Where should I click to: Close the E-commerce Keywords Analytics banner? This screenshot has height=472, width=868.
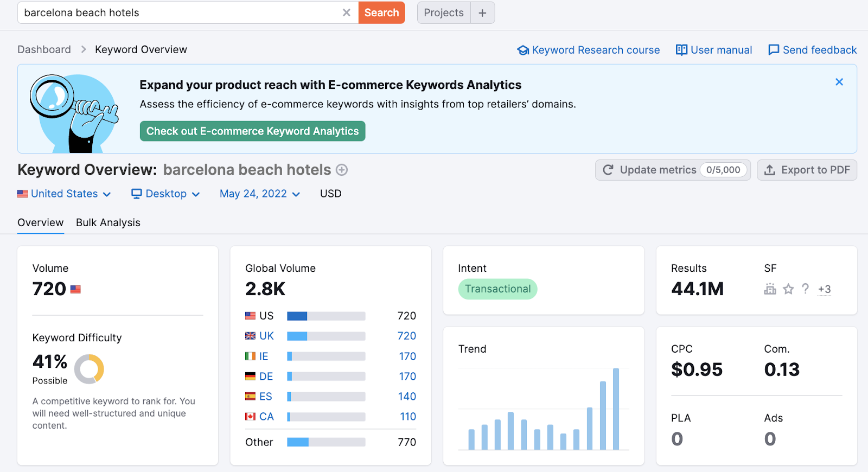839,82
